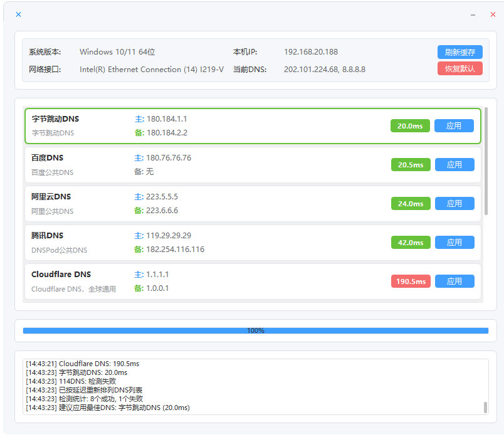
Task: Click log line Cloudflare DNS: 190.5ms
Action: (83, 364)
